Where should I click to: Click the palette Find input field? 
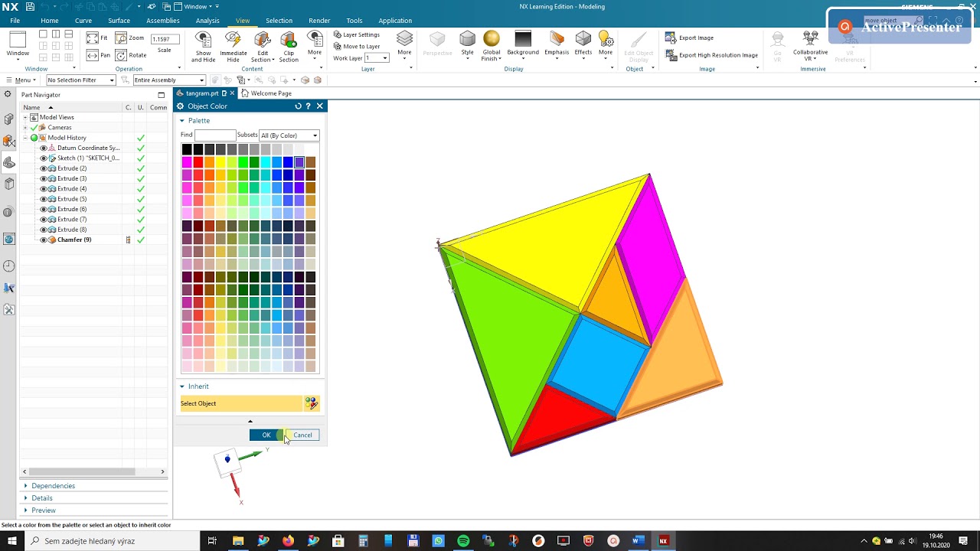click(215, 135)
